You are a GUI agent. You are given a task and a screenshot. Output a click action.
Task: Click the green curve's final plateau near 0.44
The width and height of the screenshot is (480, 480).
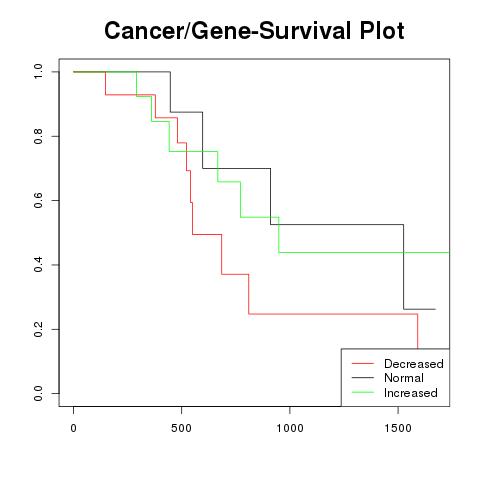pyautogui.click(x=364, y=253)
